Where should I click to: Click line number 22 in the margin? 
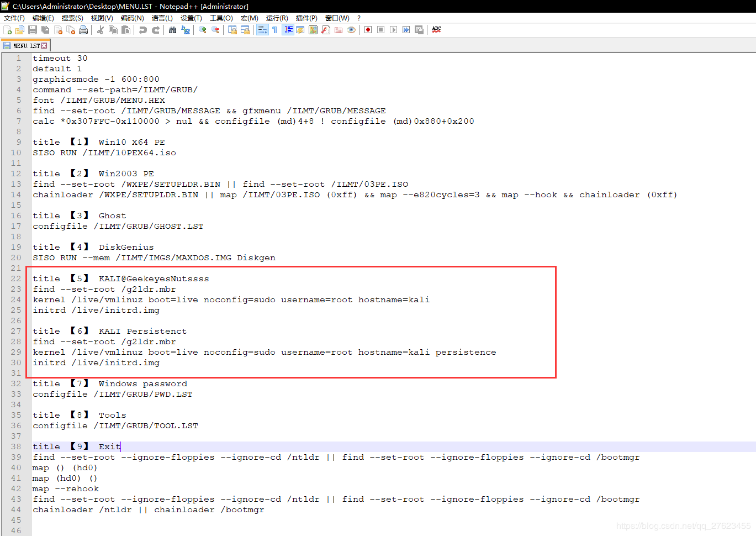click(x=16, y=278)
